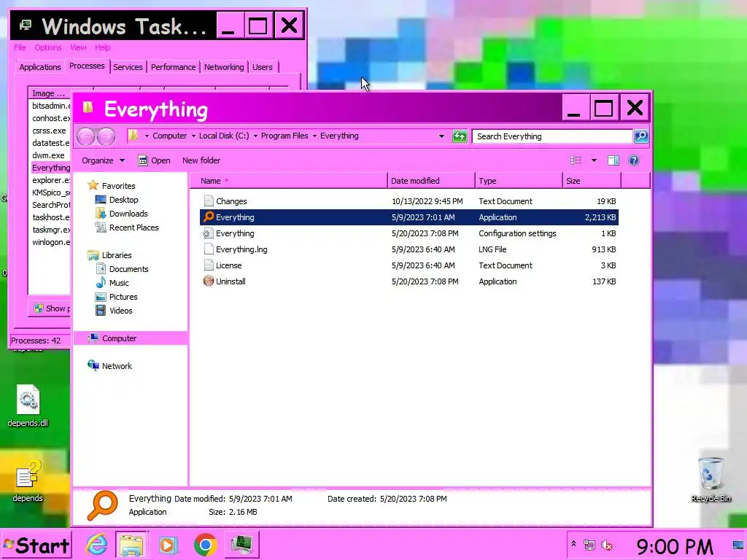Sort files by Type column header
The width and height of the screenshot is (747, 560).
coord(519,181)
